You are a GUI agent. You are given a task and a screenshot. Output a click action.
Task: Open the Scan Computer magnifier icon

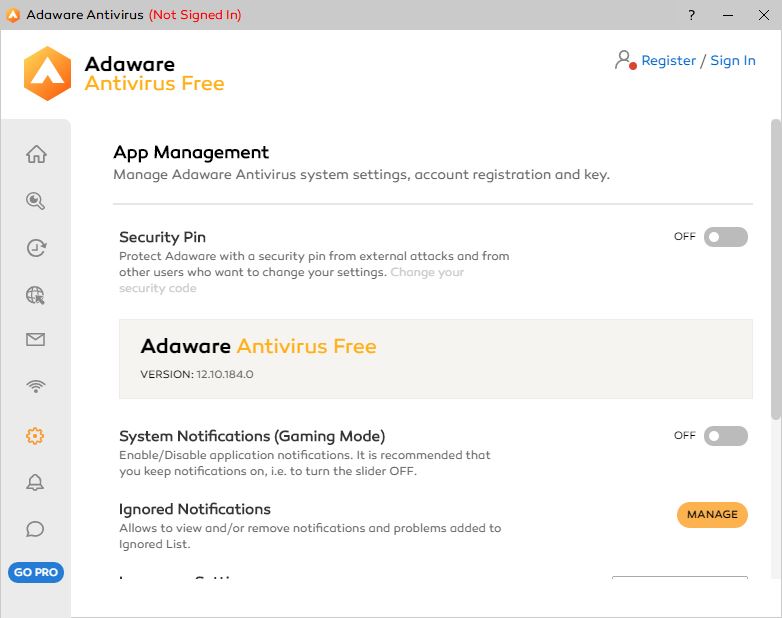[x=35, y=201]
